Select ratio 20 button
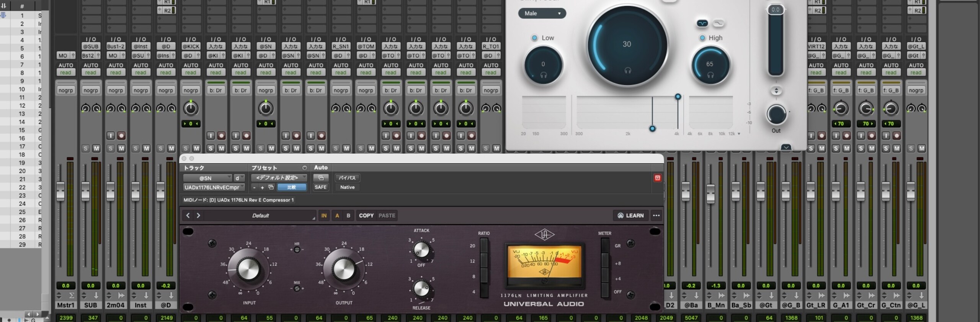 [484, 246]
